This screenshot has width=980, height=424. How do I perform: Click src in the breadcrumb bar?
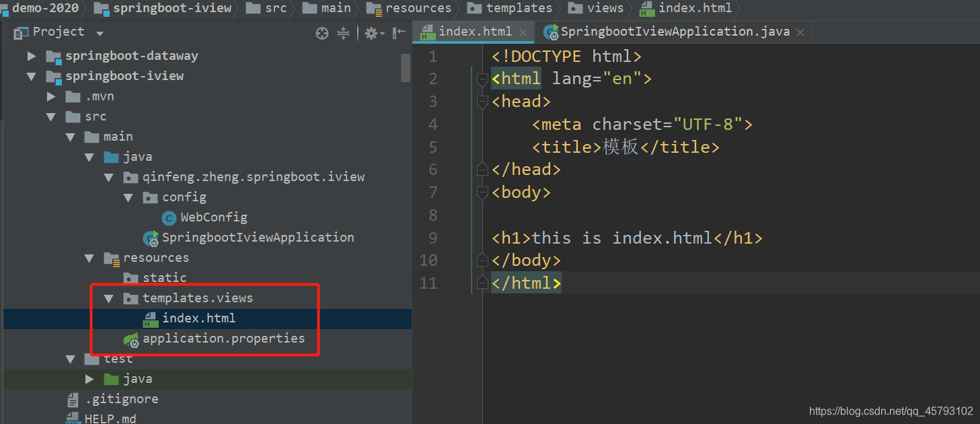click(x=276, y=8)
